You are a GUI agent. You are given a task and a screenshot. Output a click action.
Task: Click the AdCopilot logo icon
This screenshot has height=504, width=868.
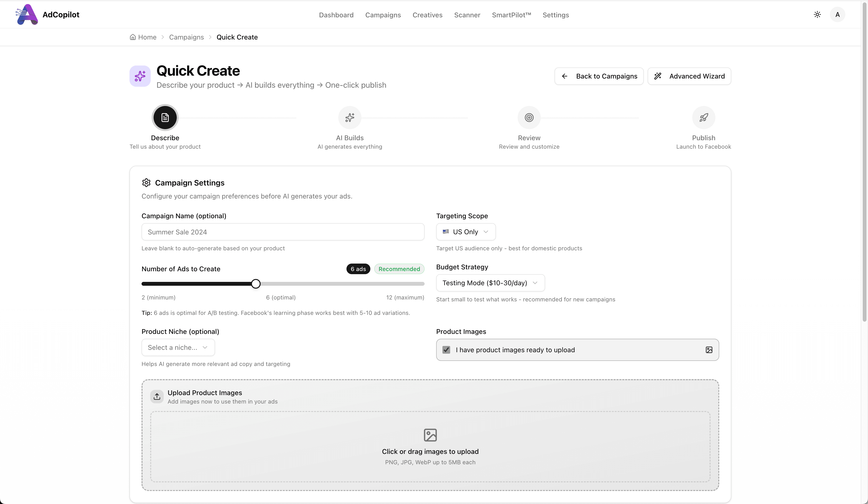[x=27, y=14]
